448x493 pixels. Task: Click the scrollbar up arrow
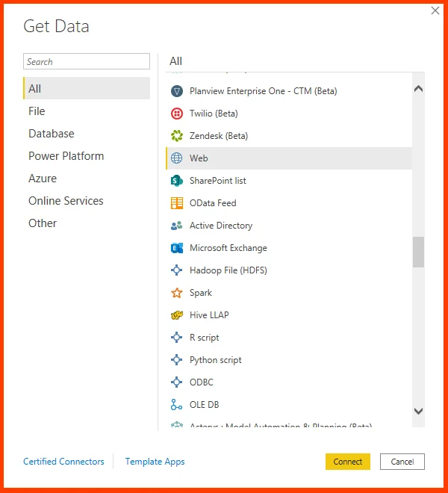[x=418, y=89]
